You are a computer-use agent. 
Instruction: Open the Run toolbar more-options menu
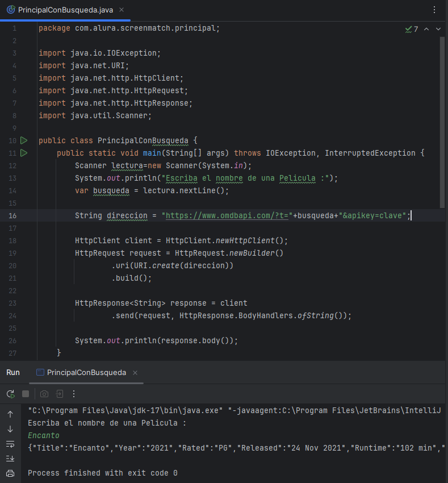(x=74, y=394)
